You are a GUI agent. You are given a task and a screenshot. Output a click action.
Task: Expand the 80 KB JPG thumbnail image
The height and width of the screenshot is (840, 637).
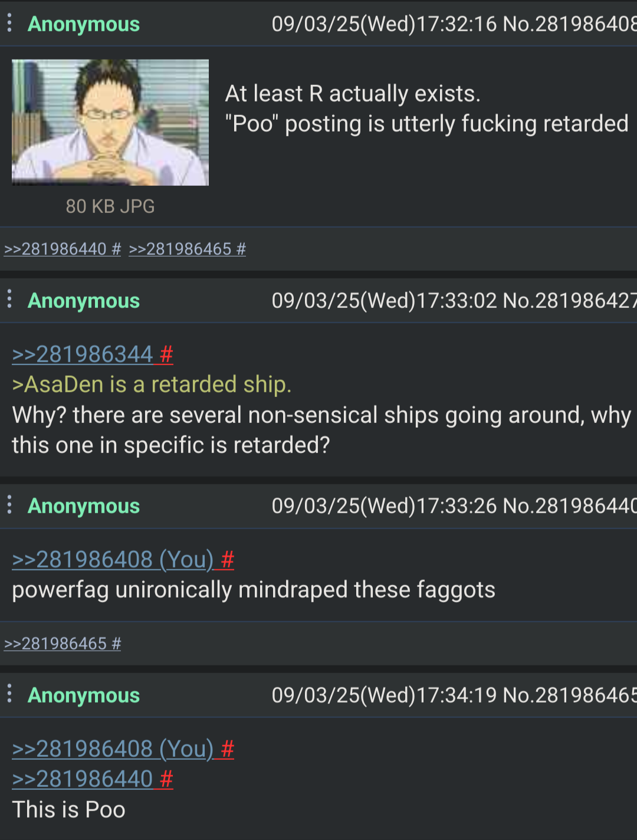click(x=110, y=122)
